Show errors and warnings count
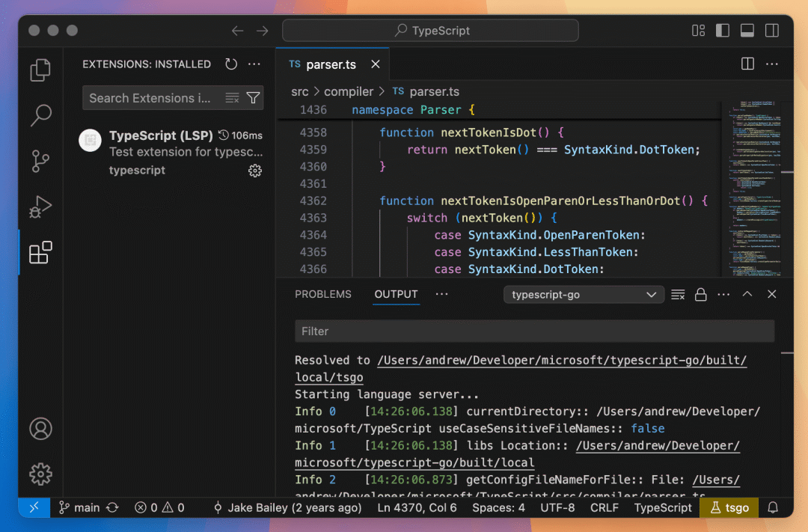Screen dimensions: 808x532 (x=159, y=508)
